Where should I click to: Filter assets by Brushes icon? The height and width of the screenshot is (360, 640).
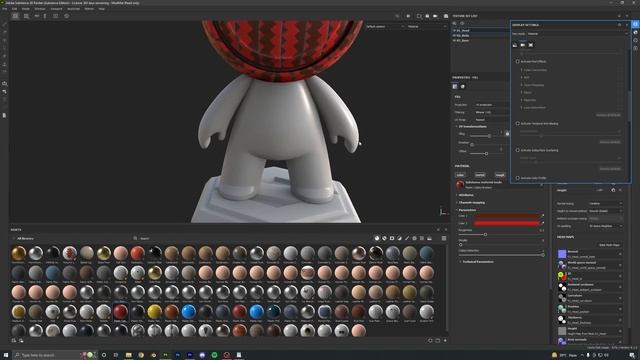point(407,238)
